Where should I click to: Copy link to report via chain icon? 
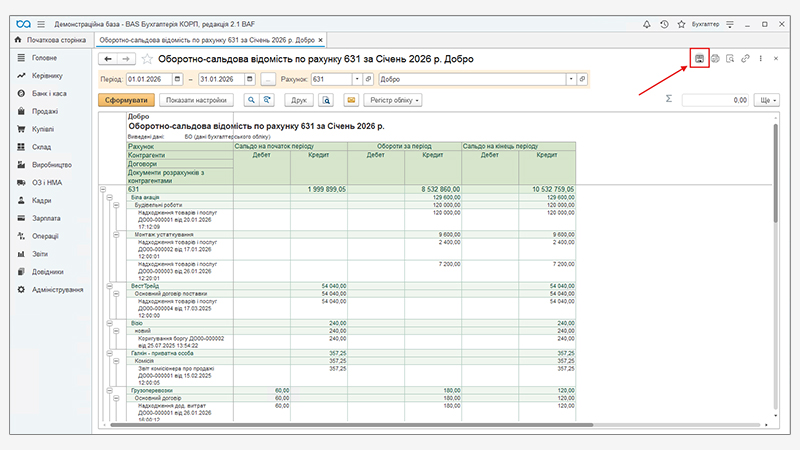click(746, 59)
